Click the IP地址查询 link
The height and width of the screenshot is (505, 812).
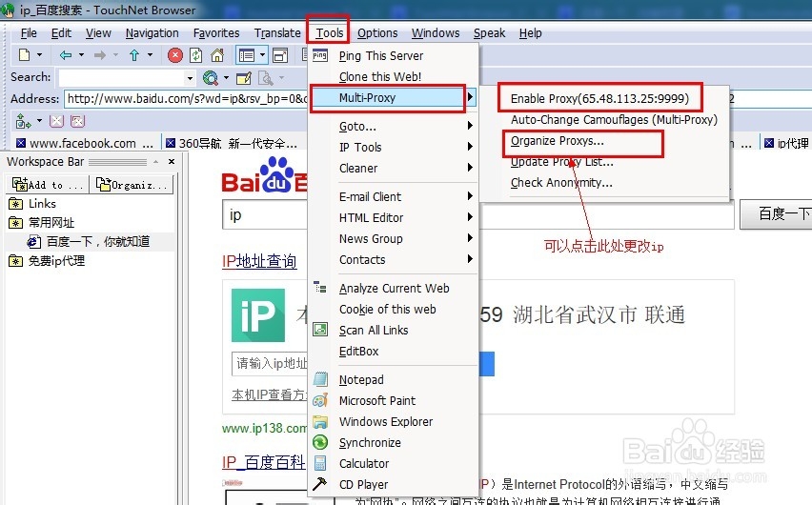[x=259, y=260]
